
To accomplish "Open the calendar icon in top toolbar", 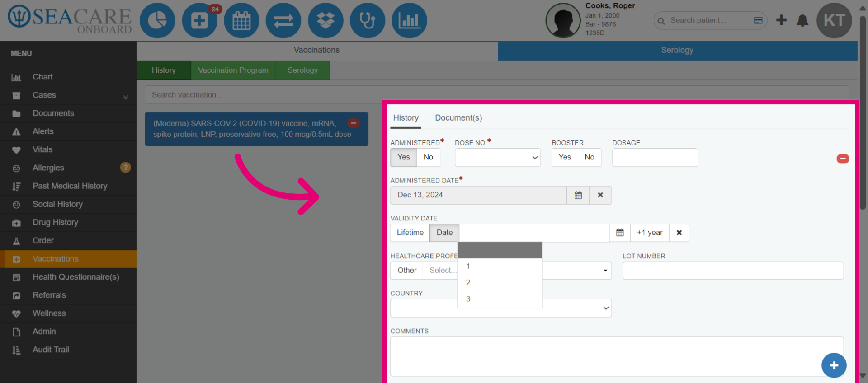I will pyautogui.click(x=241, y=20).
